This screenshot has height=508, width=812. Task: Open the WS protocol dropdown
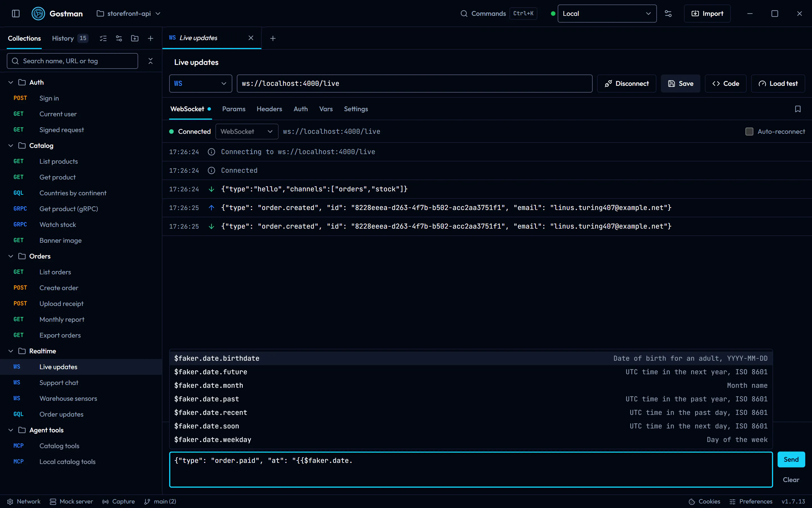click(201, 83)
